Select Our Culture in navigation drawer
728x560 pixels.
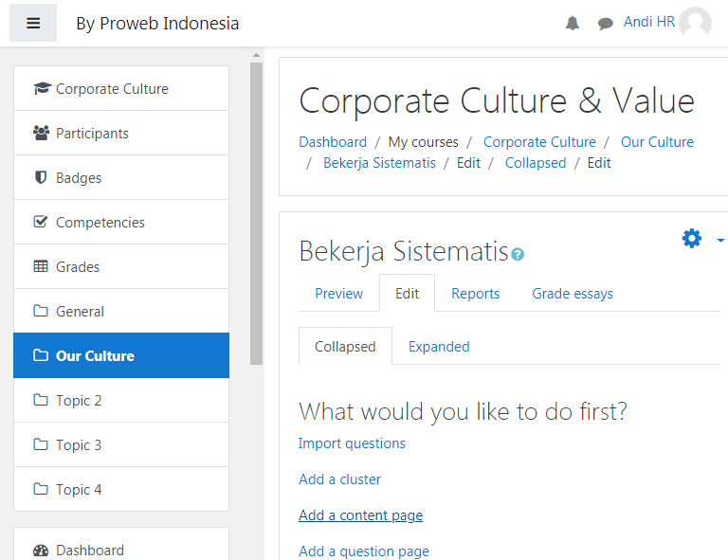[121, 355]
